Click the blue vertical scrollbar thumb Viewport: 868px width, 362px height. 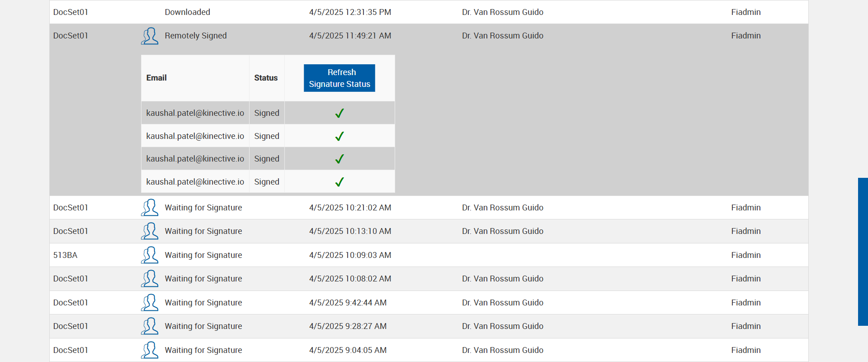[863, 252]
